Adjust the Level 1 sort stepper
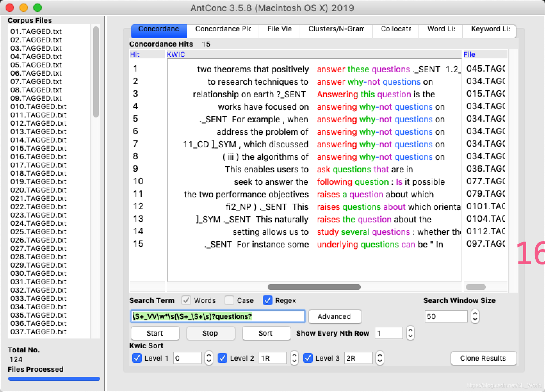This screenshot has width=545, height=392. [x=209, y=358]
